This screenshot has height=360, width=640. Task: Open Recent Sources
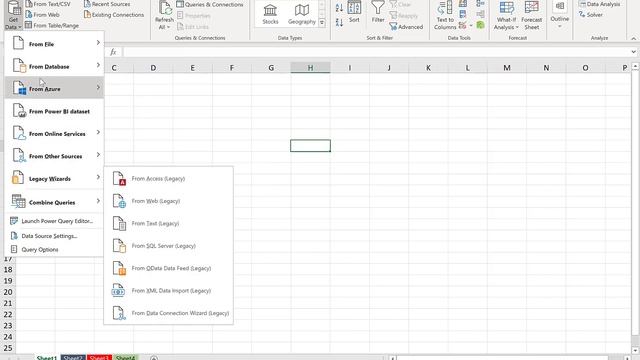[107, 4]
